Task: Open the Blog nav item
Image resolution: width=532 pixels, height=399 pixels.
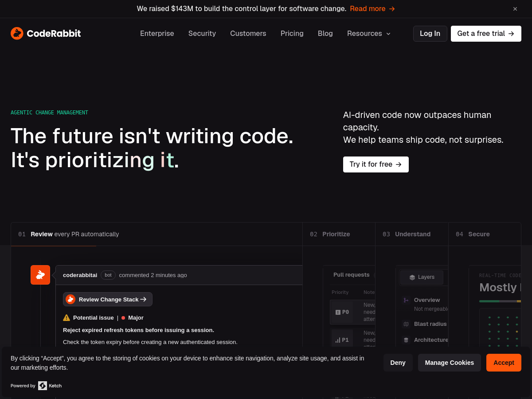Action: coord(325,34)
